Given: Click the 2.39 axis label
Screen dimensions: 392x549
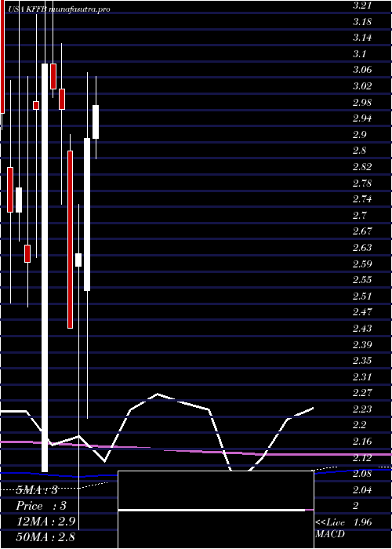Looking at the screenshot, I should [362, 345].
